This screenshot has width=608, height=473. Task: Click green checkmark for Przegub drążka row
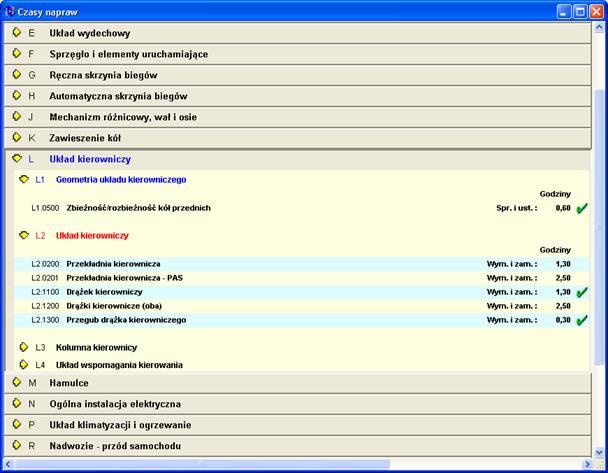click(582, 320)
